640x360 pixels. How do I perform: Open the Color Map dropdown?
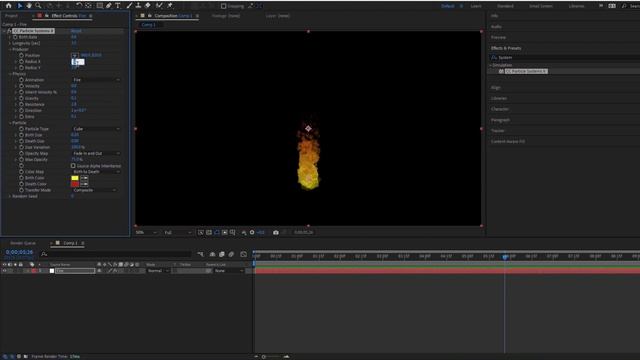(96, 172)
